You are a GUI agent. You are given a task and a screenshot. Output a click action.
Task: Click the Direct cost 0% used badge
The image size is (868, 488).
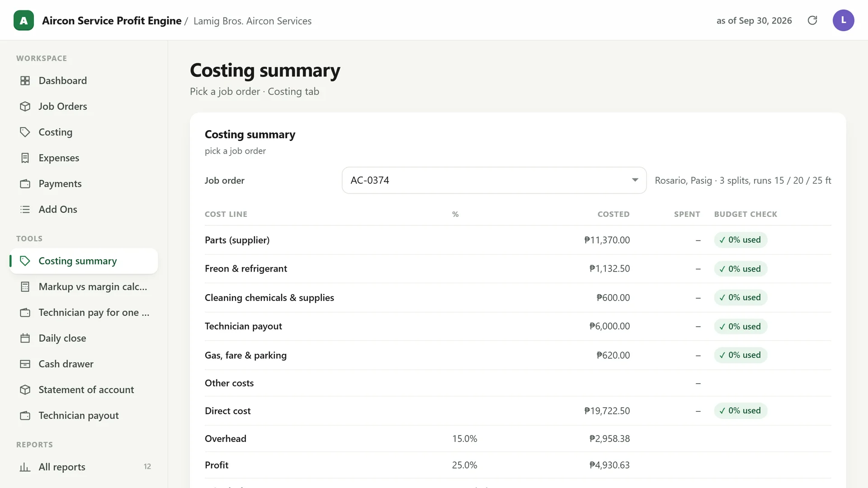point(741,411)
